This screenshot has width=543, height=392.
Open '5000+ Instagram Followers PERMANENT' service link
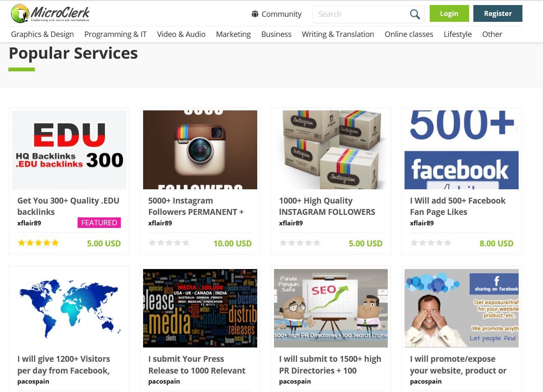click(x=196, y=206)
